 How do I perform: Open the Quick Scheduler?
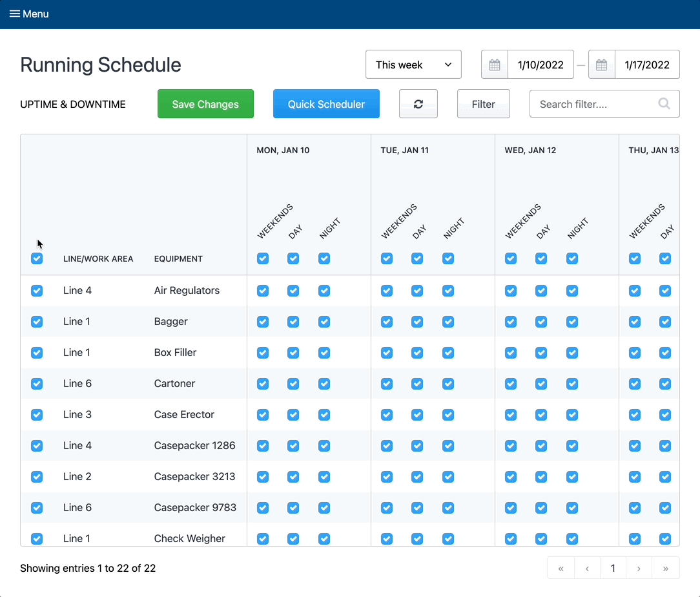[x=326, y=104]
